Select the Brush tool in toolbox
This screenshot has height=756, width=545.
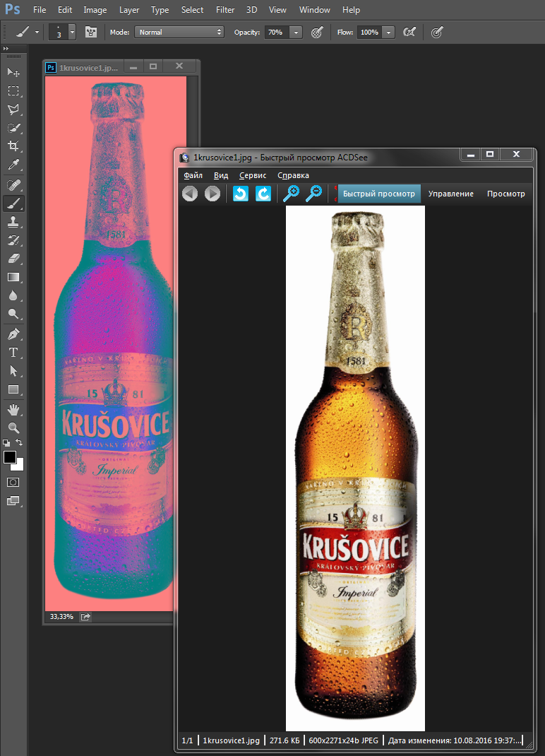13,203
